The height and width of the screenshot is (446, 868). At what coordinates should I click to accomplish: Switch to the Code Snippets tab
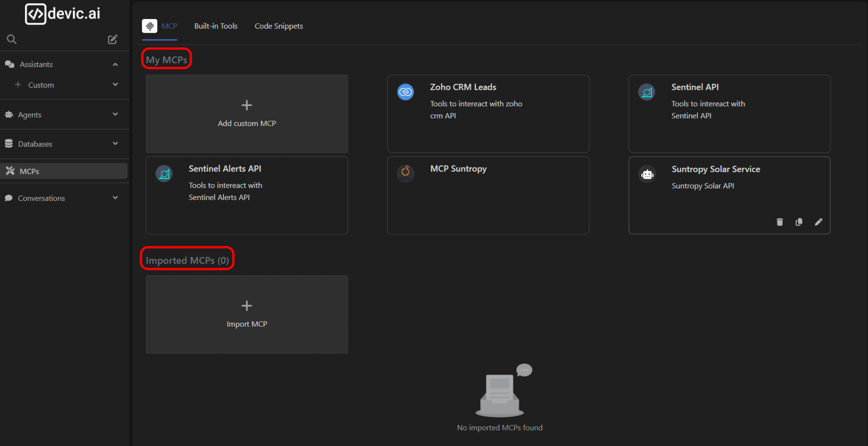(x=279, y=26)
